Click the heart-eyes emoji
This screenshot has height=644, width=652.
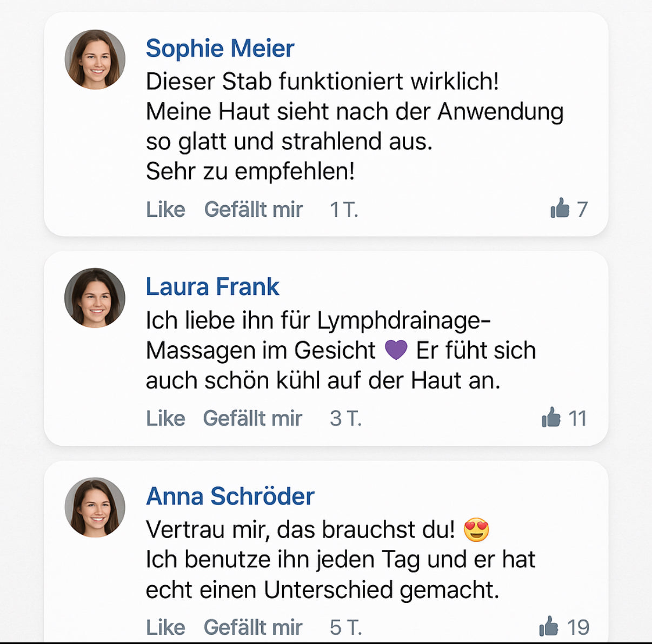click(476, 530)
